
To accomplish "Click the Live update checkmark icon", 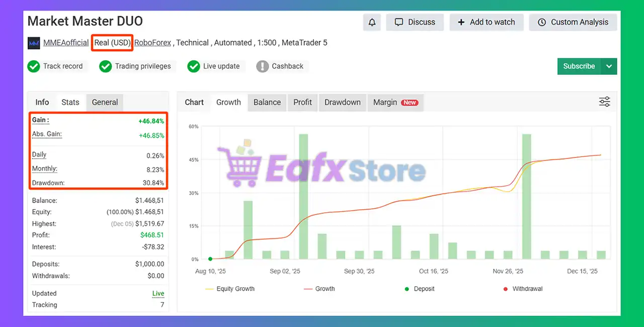I will pyautogui.click(x=194, y=66).
